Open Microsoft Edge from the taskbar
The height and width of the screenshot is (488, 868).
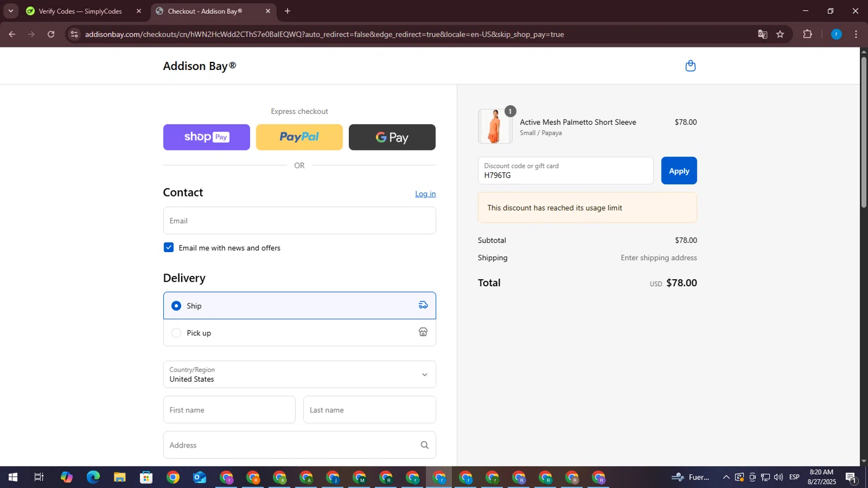click(x=93, y=478)
